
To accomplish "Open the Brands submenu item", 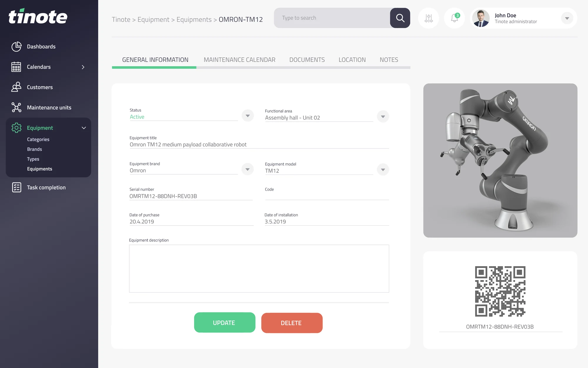I will [x=34, y=149].
